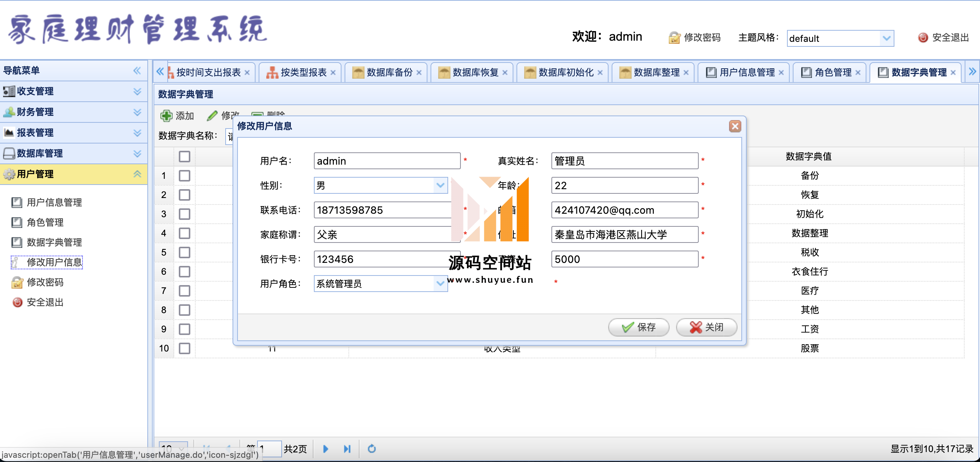Screen dimensions: 980x462
Task: Check the checkbox in row 9
Action: tap(185, 329)
